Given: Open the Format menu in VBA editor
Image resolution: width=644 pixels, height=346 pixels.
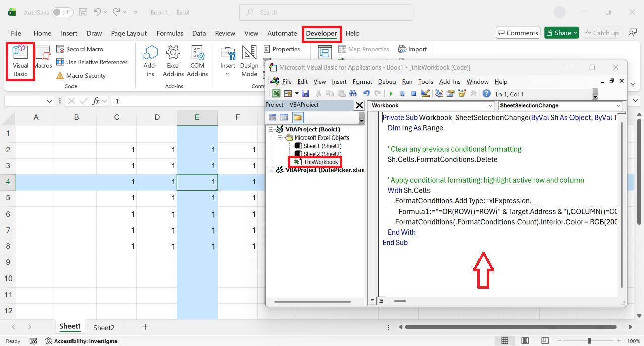Looking at the screenshot, I should 362,82.
